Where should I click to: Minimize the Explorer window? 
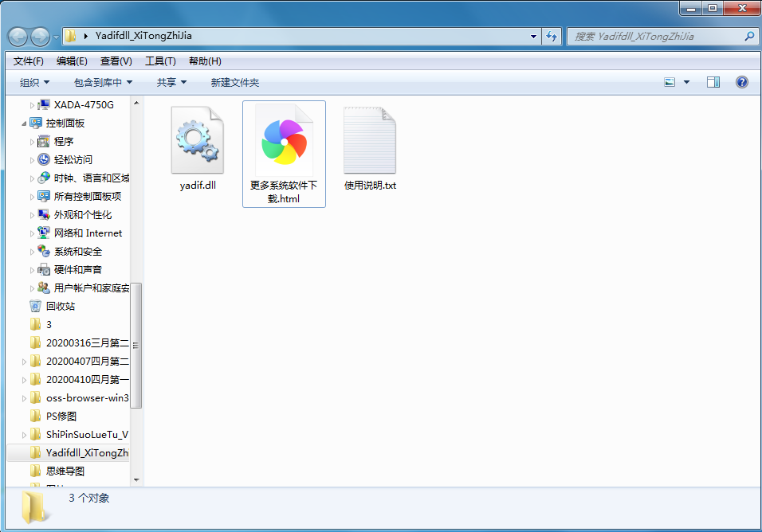[x=690, y=8]
